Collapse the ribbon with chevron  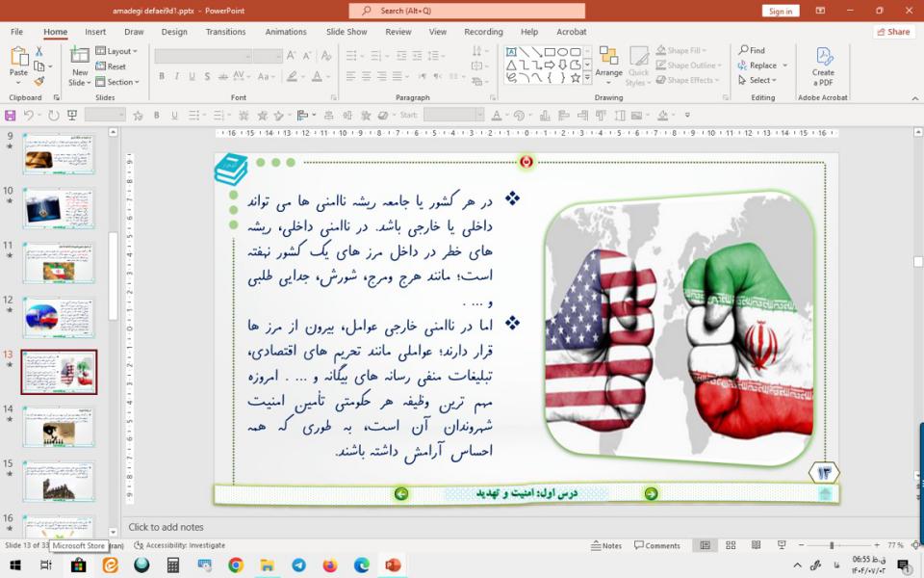(915, 98)
